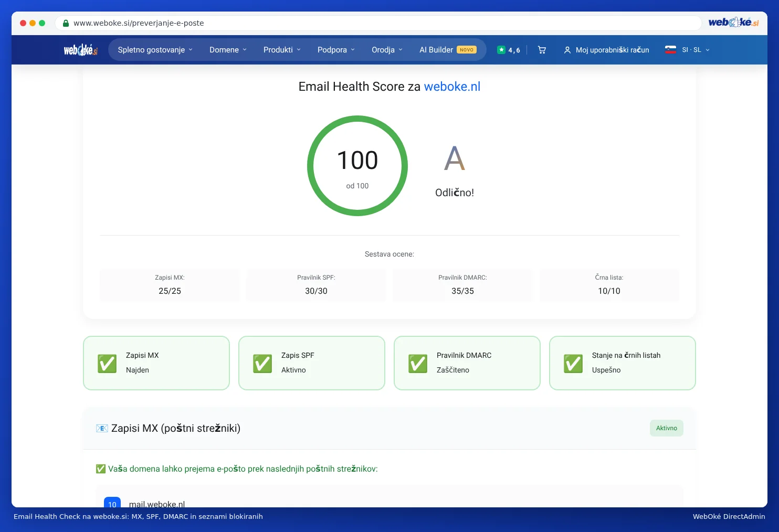The width and height of the screenshot is (779, 532).
Task: Select the Pravilnik SPF 30/30 score cell
Action: point(316,285)
